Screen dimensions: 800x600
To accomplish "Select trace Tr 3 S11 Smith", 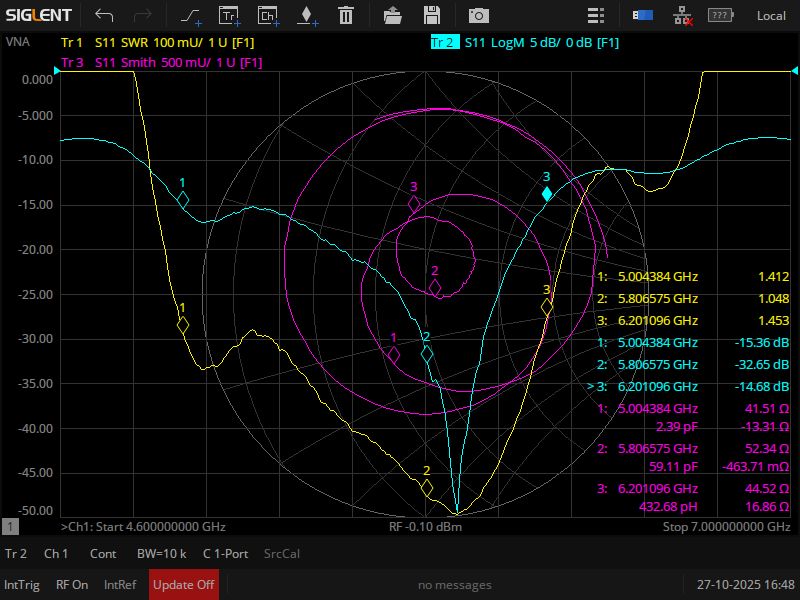I will [160, 62].
